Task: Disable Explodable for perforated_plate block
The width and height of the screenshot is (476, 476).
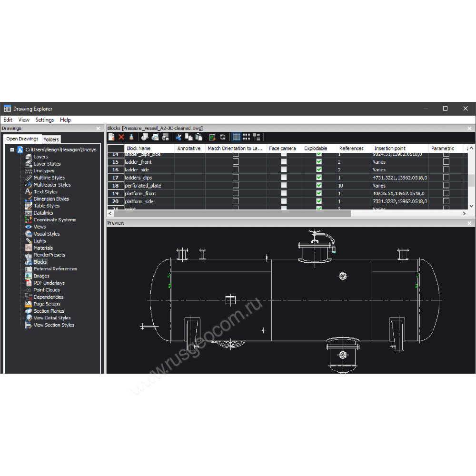Action: coord(319,186)
